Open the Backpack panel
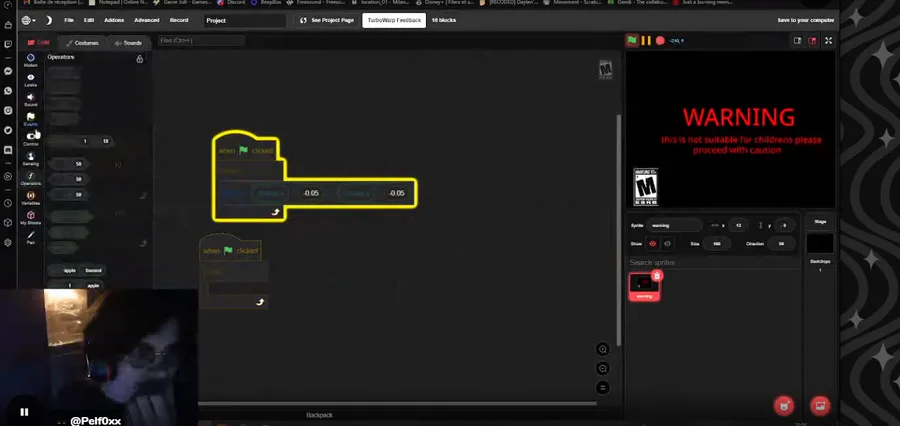900x426 pixels. 319,415
